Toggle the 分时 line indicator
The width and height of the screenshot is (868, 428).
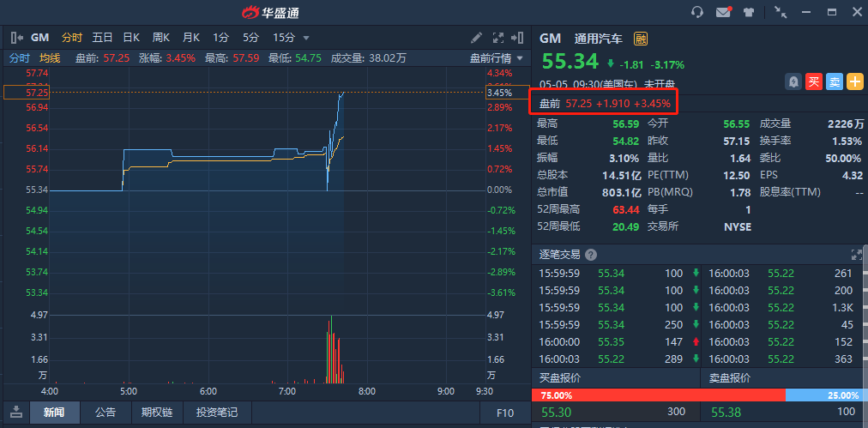[20, 58]
